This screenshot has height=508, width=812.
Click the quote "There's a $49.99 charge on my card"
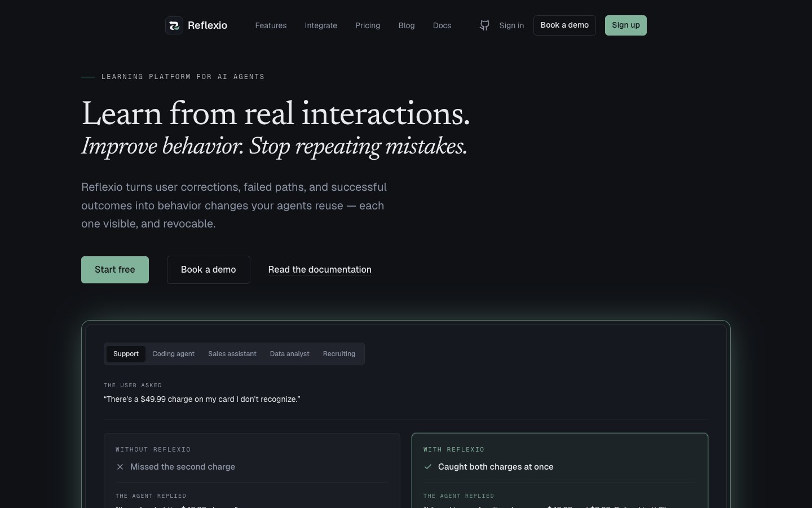pyautogui.click(x=202, y=399)
